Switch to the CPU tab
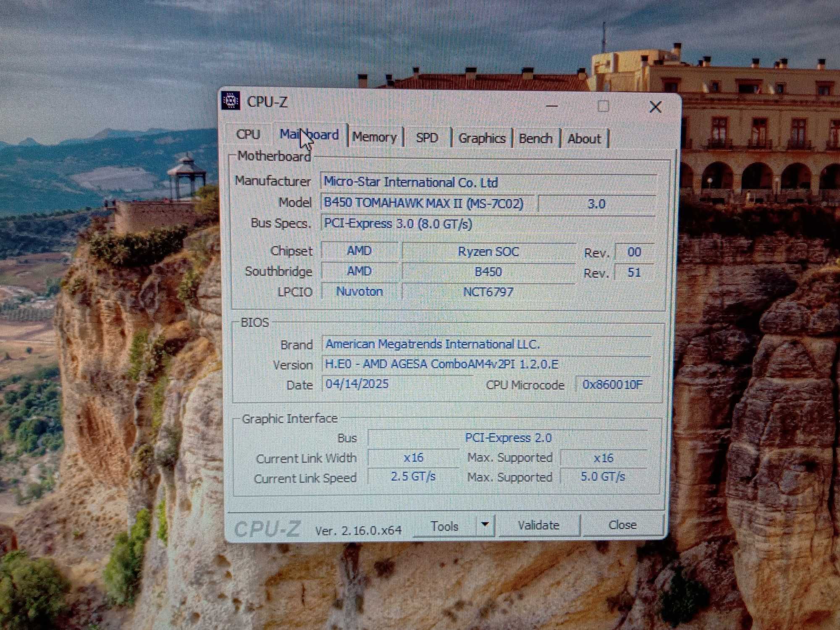 248,134
